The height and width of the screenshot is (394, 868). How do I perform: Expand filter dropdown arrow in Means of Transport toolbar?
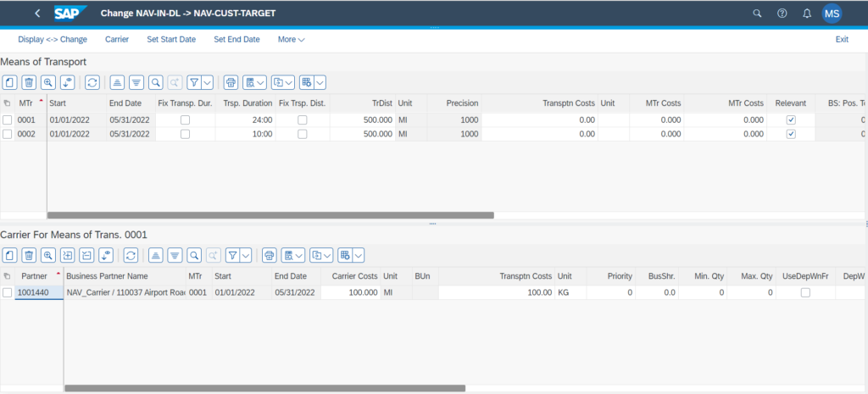pos(207,82)
